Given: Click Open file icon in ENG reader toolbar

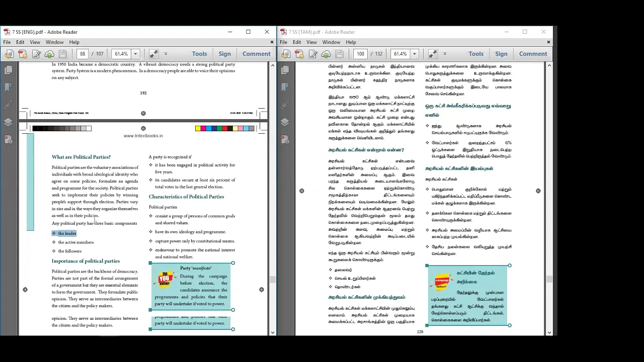Looking at the screenshot, I should pyautogui.click(x=9, y=54).
